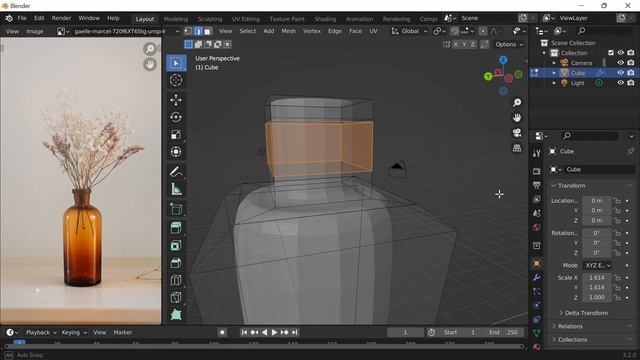Screen dimensions: 640x360
Task: Switch perspective/orthographic view icon
Action: pyautogui.click(x=517, y=148)
